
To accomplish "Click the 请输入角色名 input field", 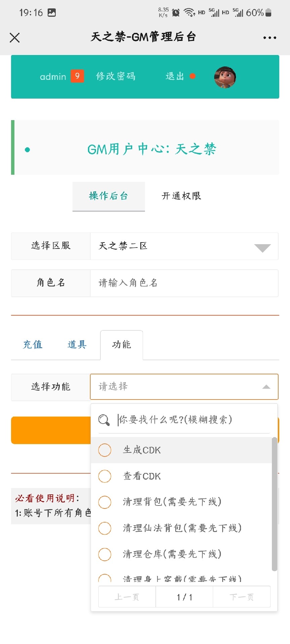I will tap(184, 283).
